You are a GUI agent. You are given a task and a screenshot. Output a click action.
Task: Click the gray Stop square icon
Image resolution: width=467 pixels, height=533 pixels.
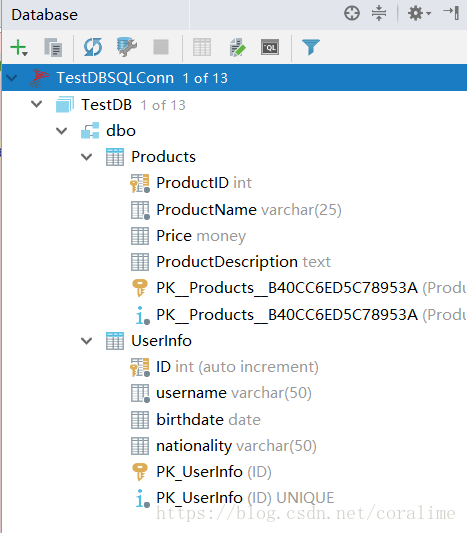[161, 47]
